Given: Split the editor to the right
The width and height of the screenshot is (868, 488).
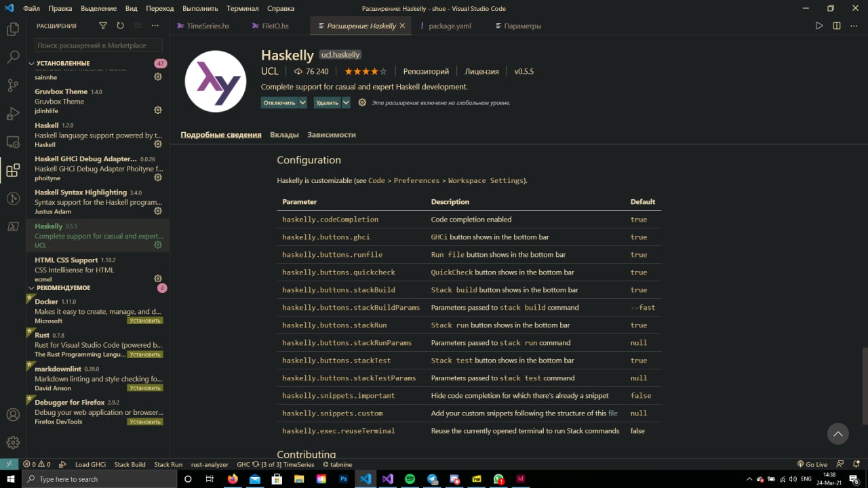Looking at the screenshot, I should (x=837, y=26).
